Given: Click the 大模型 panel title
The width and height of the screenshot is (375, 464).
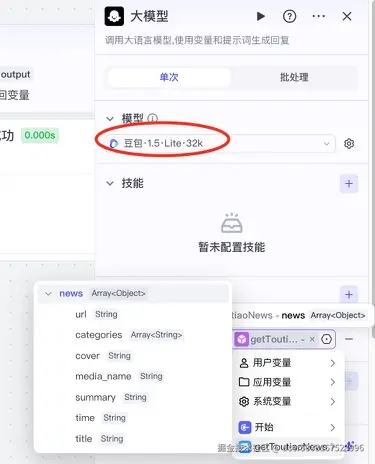Looking at the screenshot, I should point(149,16).
